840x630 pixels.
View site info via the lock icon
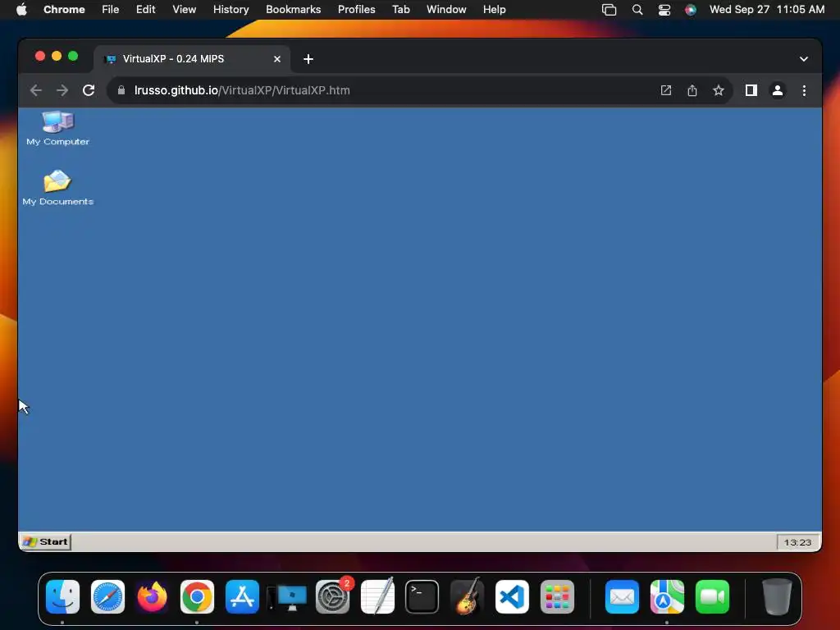coord(121,90)
